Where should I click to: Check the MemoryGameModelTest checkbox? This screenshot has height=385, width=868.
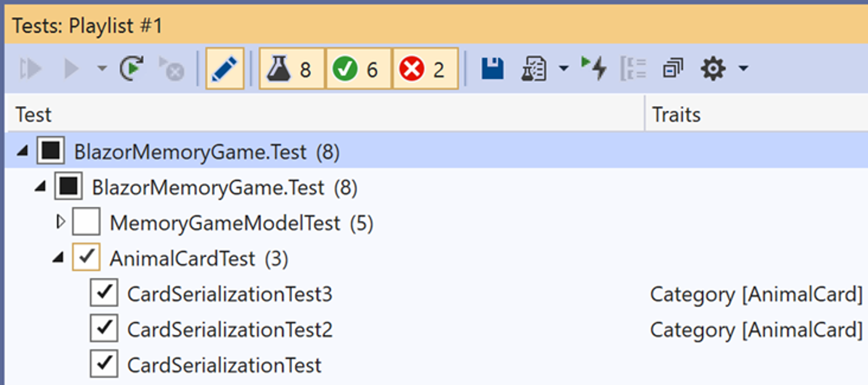(86, 221)
